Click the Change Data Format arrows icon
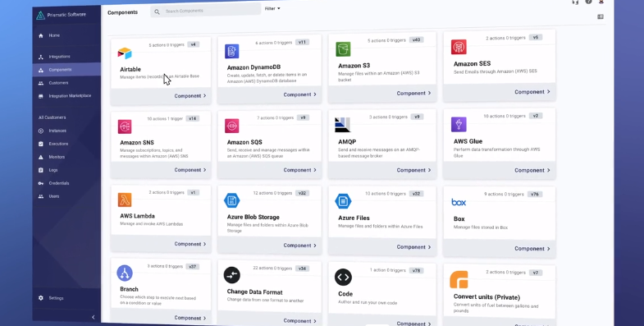 [231, 275]
